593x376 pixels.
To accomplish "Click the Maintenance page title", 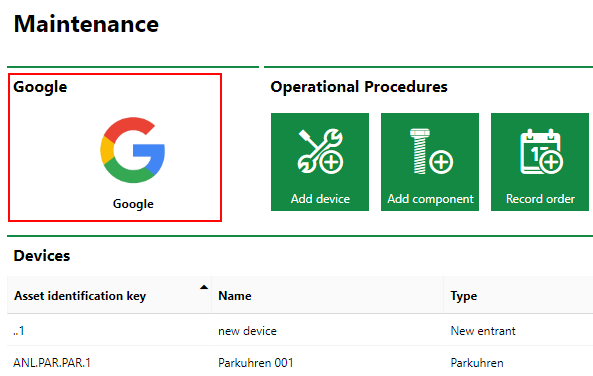I will (x=86, y=24).
